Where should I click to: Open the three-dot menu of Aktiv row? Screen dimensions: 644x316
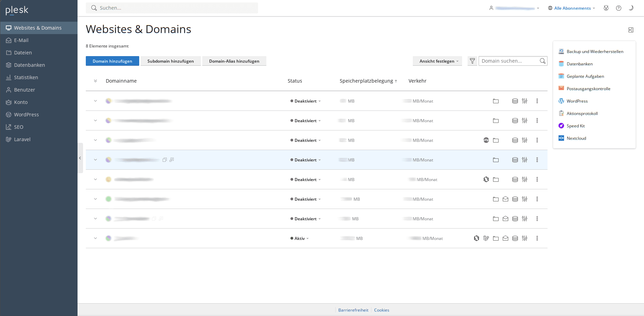[537, 238]
